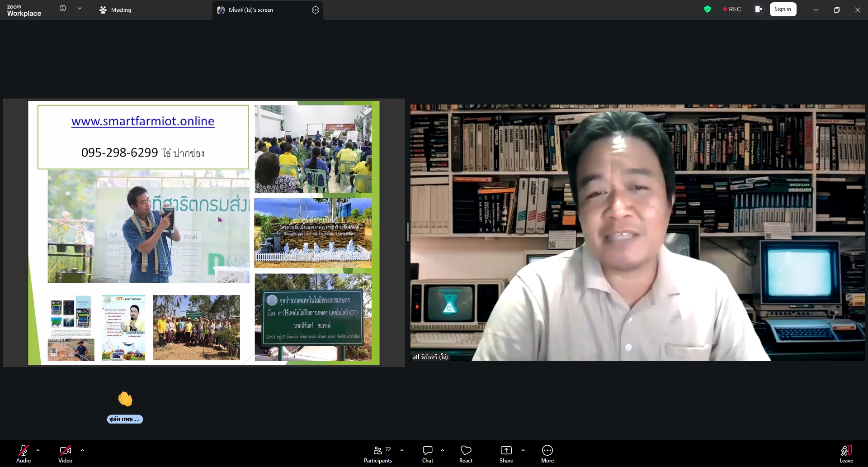Start video using the Video button
The image size is (868, 467).
point(65,454)
